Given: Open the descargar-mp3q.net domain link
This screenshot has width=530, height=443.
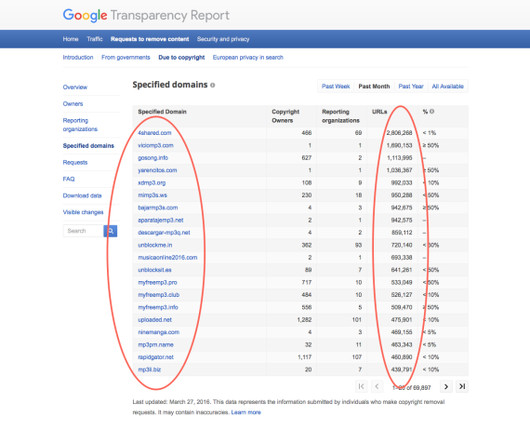Looking at the screenshot, I should [x=164, y=232].
